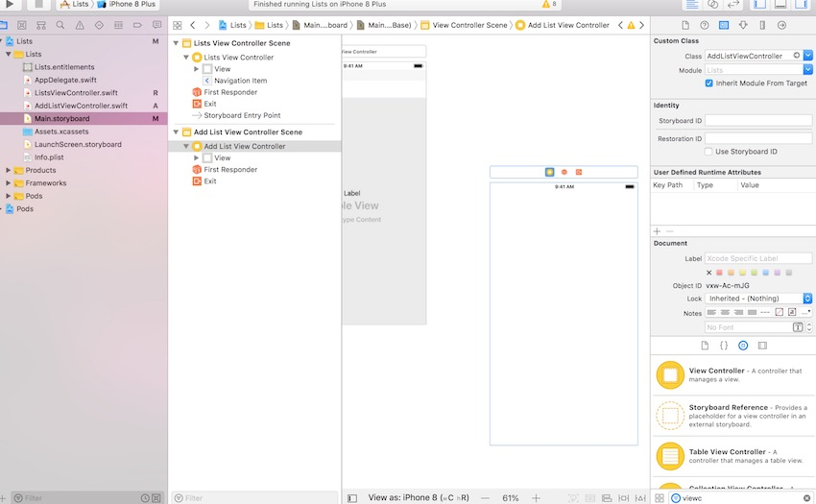Run the Lists project with Play button
The height and width of the screenshot is (504, 816).
tap(10, 4)
